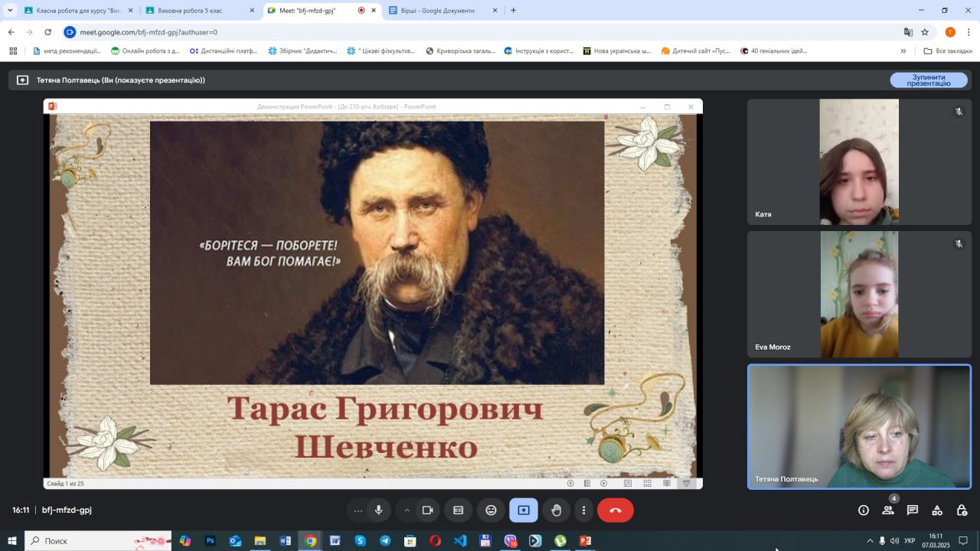
Task: Click Тетяна Полтавець self-view tile
Action: click(x=859, y=426)
